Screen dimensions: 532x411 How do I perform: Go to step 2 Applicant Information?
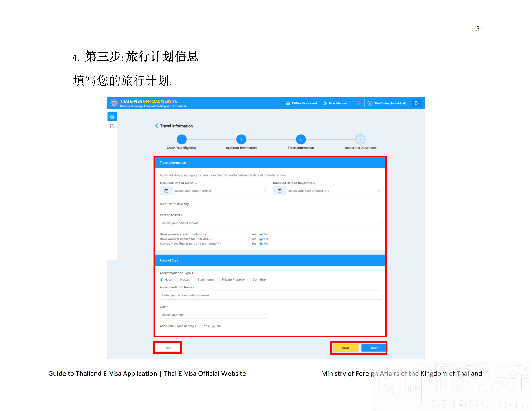tap(241, 140)
